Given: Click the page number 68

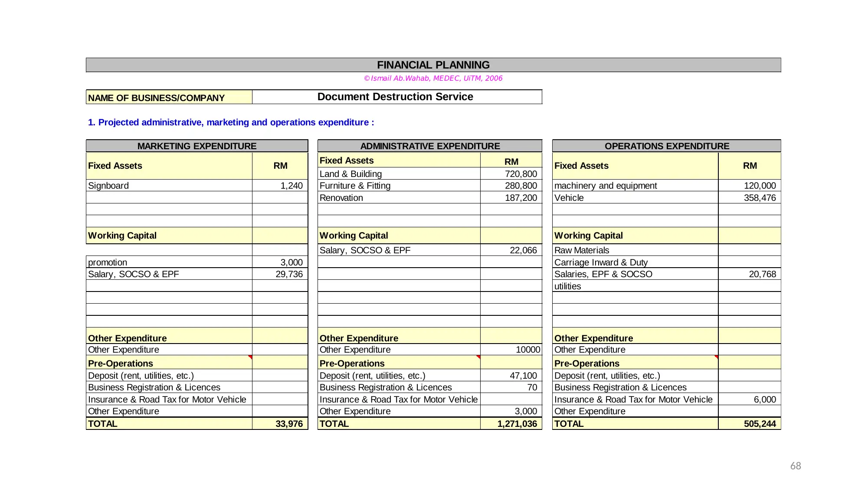Looking at the screenshot, I should click(x=795, y=466).
